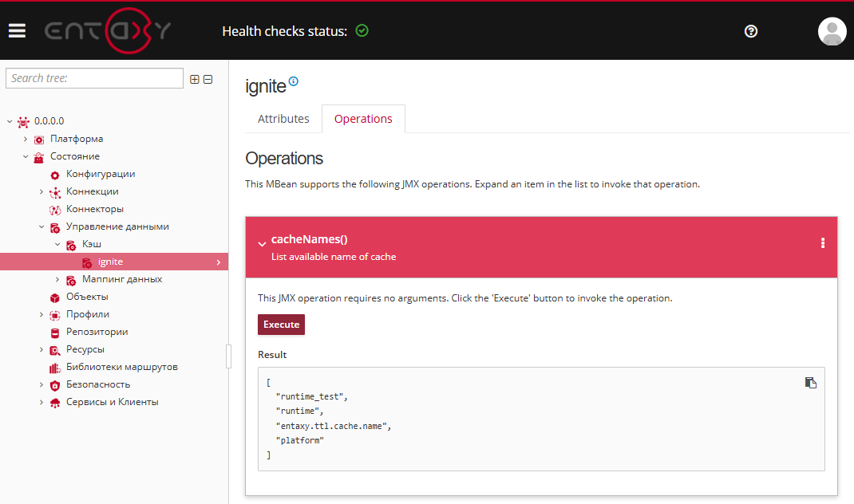Collapse all tree nodes with minus icon
Viewport: 854px width, 504px height.
tap(208, 79)
